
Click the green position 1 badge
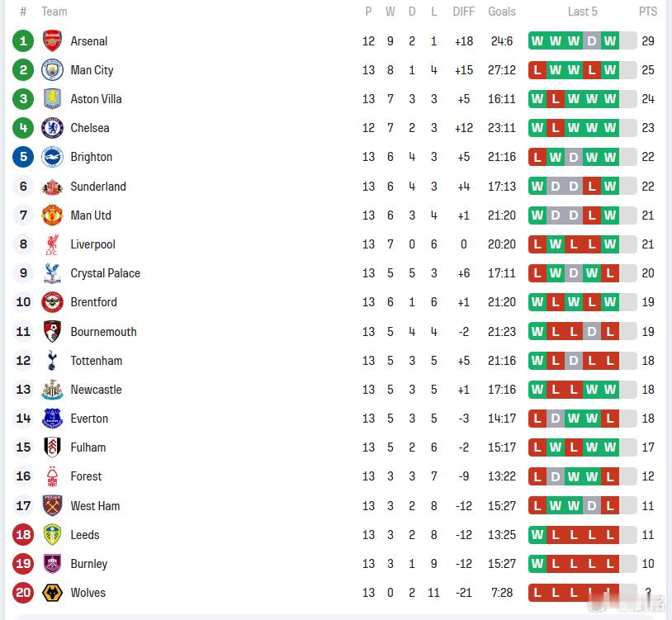point(23,41)
